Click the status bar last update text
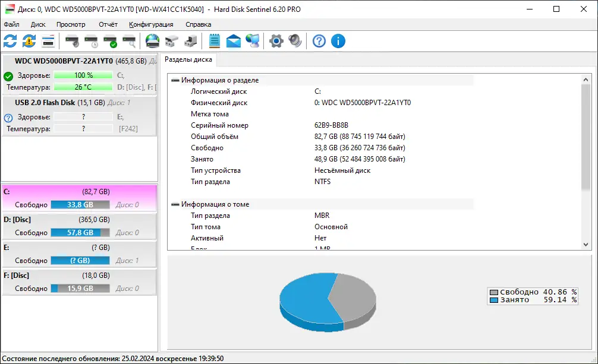The image size is (598, 364). (113, 359)
